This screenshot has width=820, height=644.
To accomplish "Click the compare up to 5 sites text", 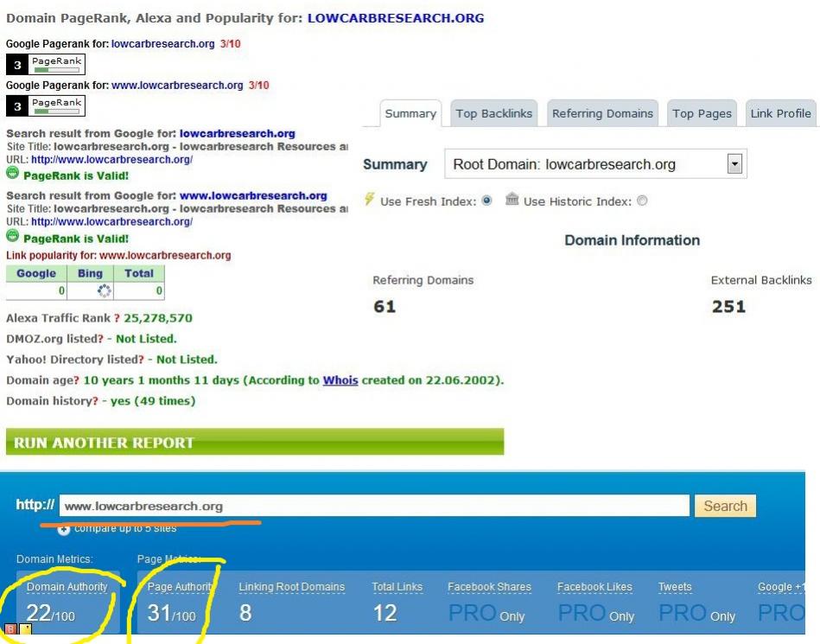I will click(125, 528).
